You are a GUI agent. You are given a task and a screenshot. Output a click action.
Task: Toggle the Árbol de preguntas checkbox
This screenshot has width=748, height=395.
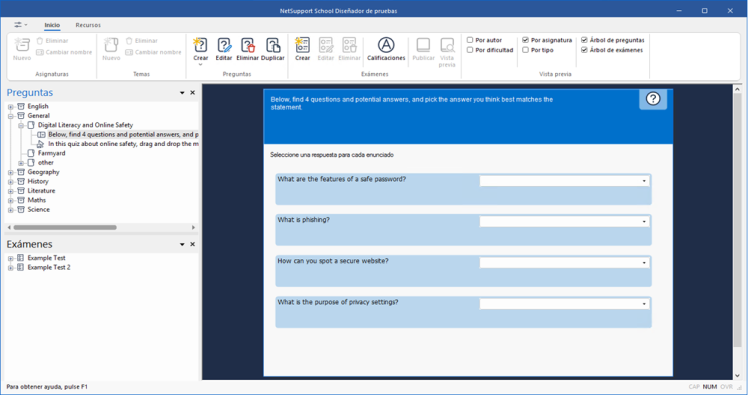coord(584,40)
